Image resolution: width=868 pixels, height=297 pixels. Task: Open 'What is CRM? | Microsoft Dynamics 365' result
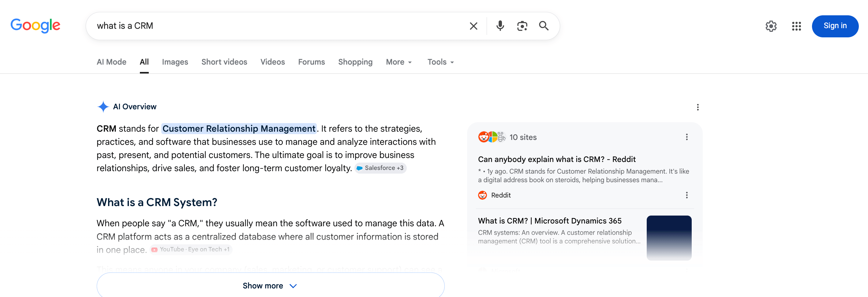click(x=550, y=221)
